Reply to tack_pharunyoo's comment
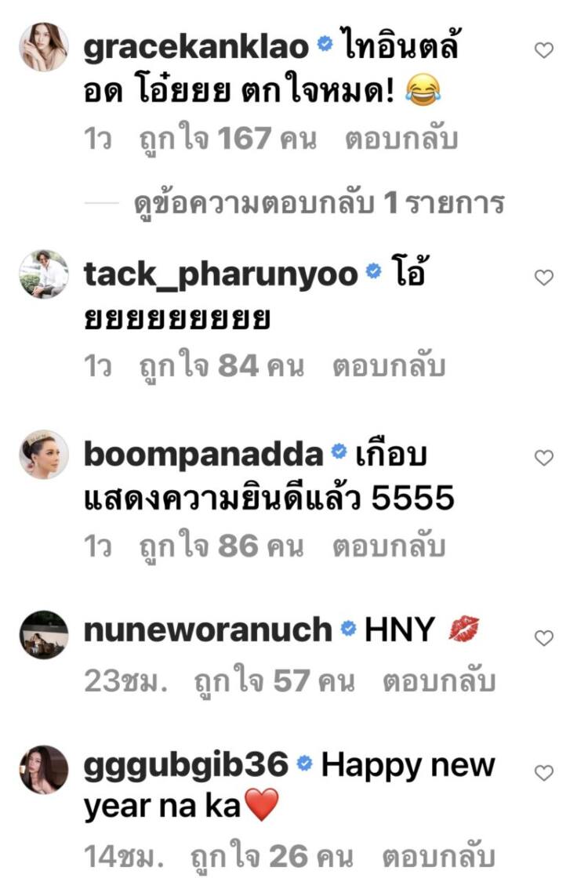This screenshot has width=588, height=878. point(389,366)
